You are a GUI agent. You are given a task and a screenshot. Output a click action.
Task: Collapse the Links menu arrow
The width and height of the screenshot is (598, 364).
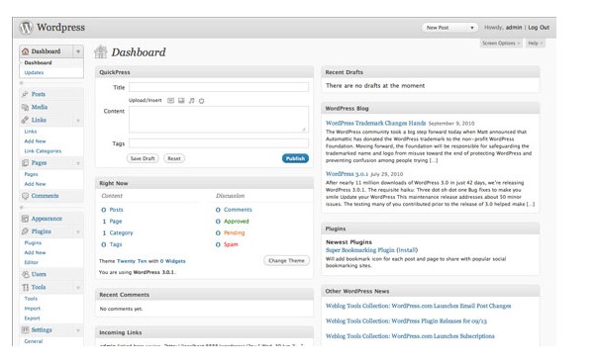[78, 121]
